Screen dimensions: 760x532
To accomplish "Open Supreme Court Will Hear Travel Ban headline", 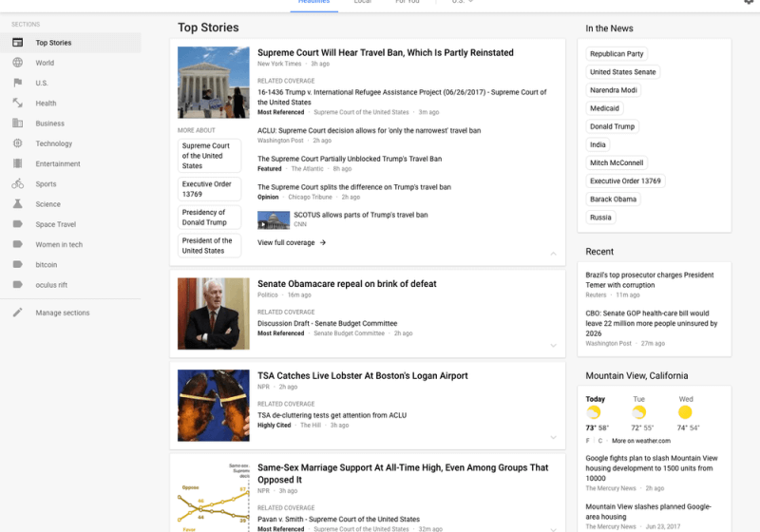I will 386,52.
